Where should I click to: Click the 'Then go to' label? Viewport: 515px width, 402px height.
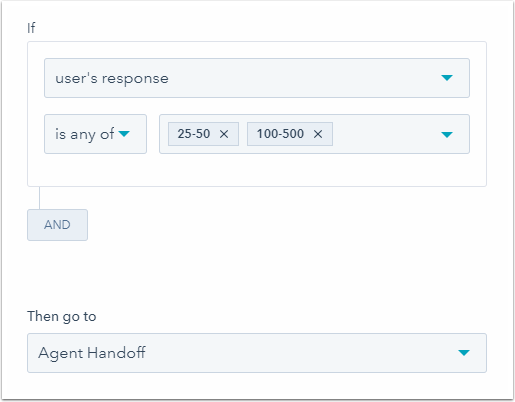pyautogui.click(x=62, y=316)
